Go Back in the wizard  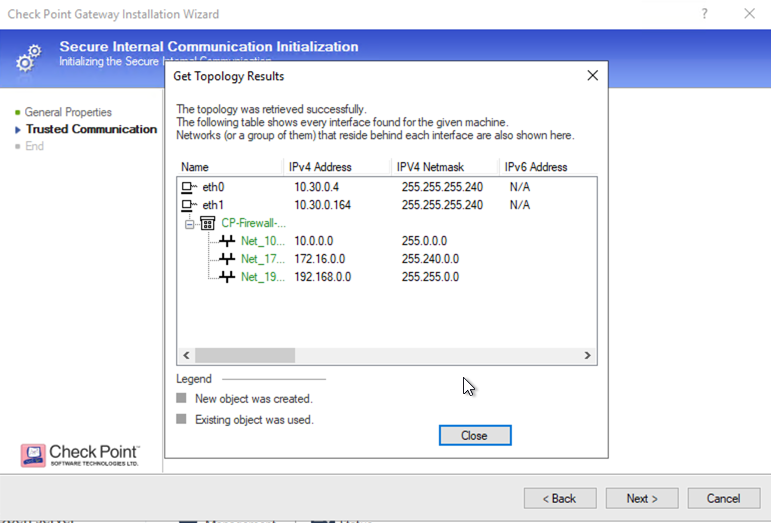(560, 498)
